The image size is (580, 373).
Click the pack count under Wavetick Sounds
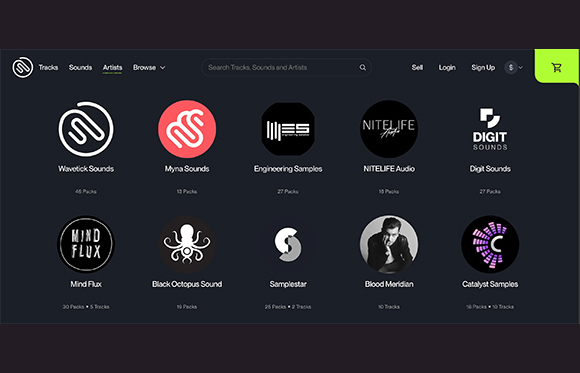[x=86, y=191]
